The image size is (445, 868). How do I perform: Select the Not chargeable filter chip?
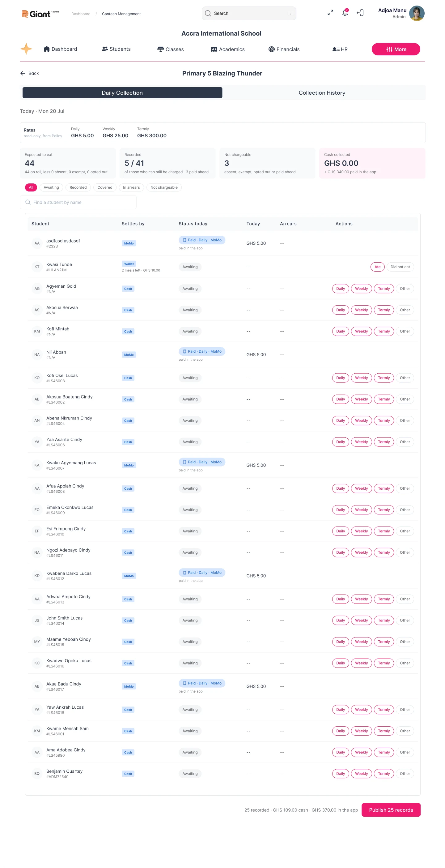164,187
